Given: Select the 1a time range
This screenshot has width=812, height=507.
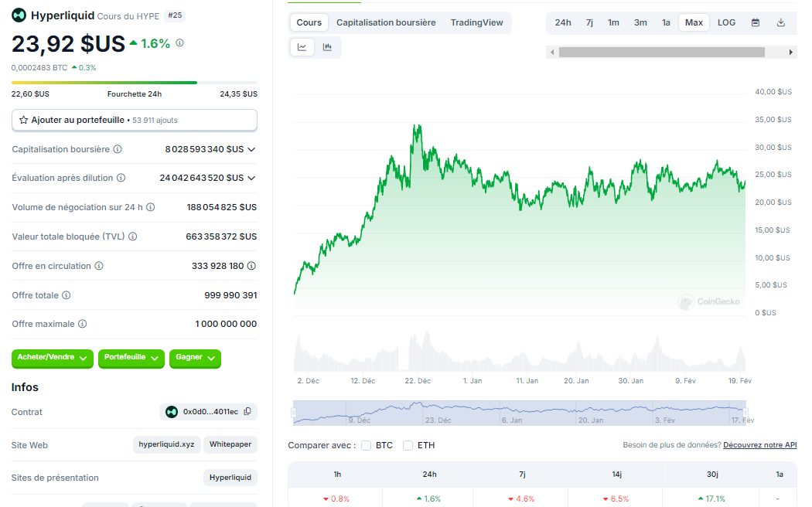Looking at the screenshot, I should pyautogui.click(x=666, y=22).
